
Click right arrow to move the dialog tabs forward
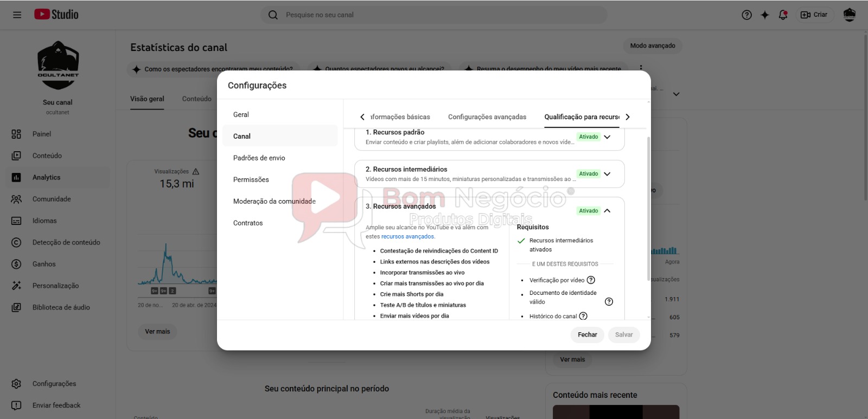[x=628, y=117]
